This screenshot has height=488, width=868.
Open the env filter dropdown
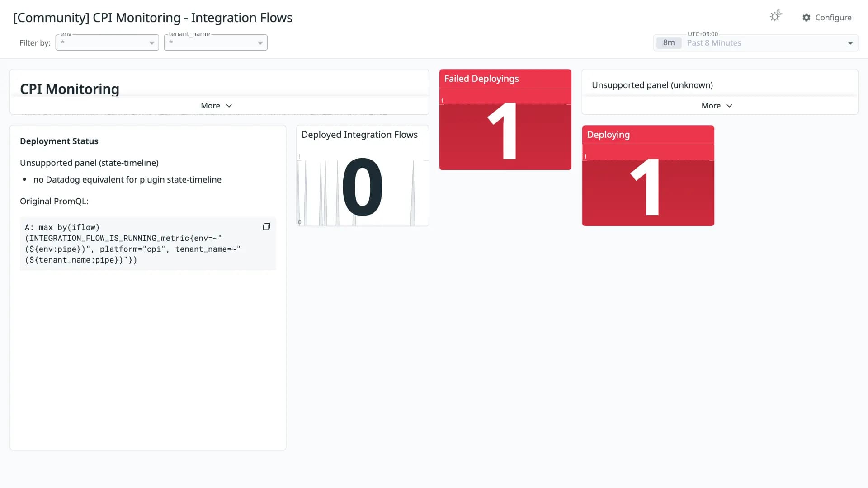click(x=107, y=42)
